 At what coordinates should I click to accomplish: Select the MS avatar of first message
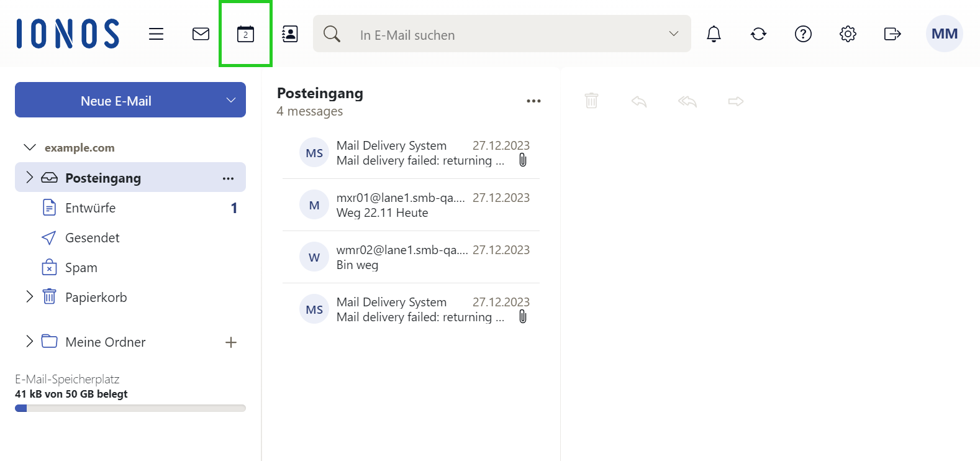pyautogui.click(x=314, y=153)
